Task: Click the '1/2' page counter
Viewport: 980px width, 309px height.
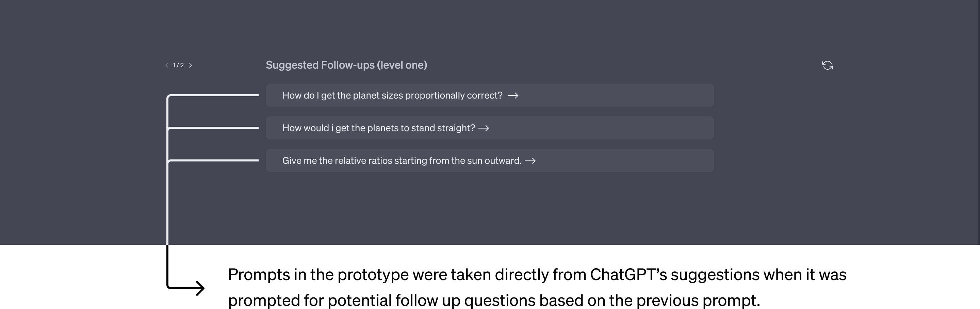Action: [178, 65]
